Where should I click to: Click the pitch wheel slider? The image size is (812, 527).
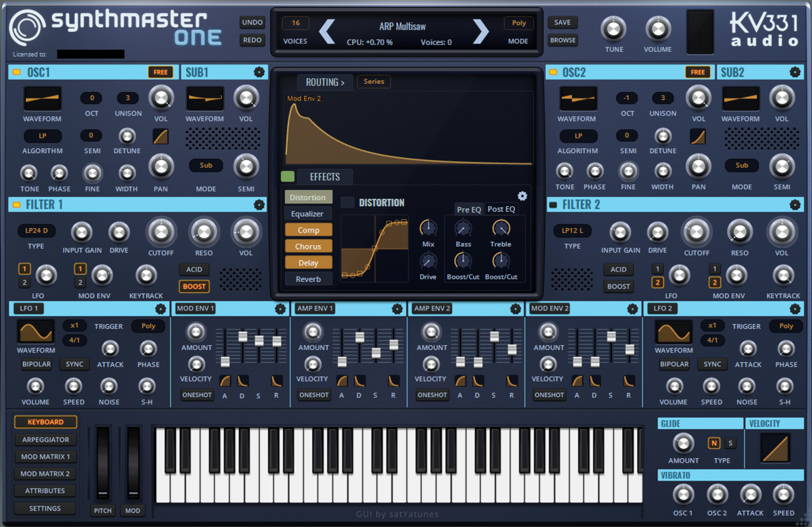[x=102, y=463]
